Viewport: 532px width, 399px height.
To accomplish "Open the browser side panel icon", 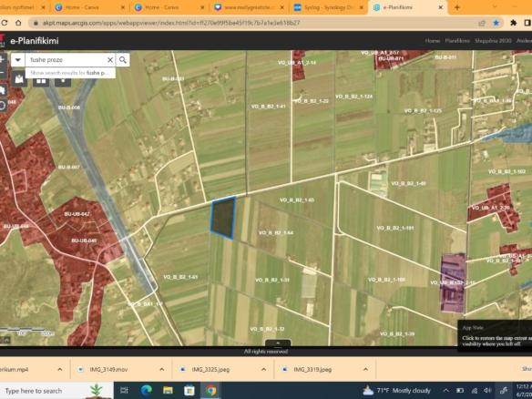I will click(x=527, y=23).
